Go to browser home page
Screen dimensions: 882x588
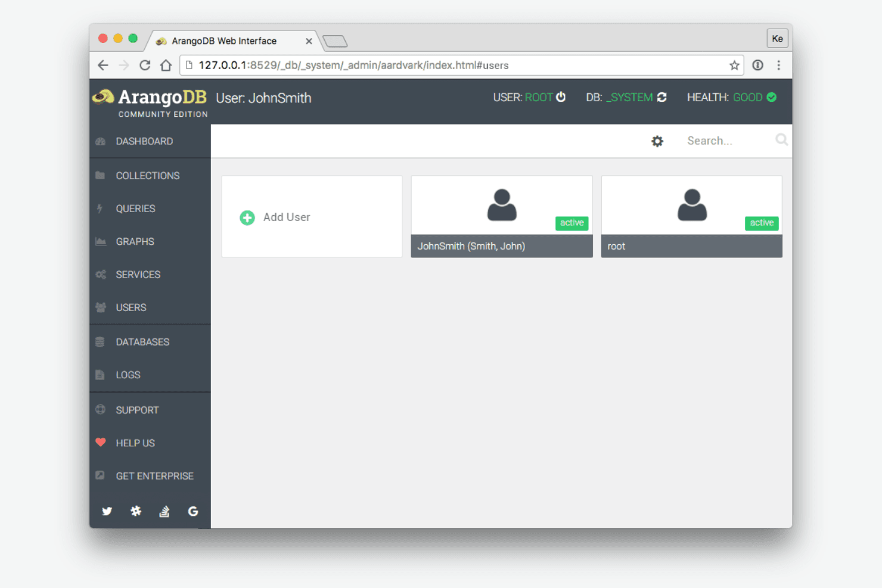pyautogui.click(x=166, y=66)
